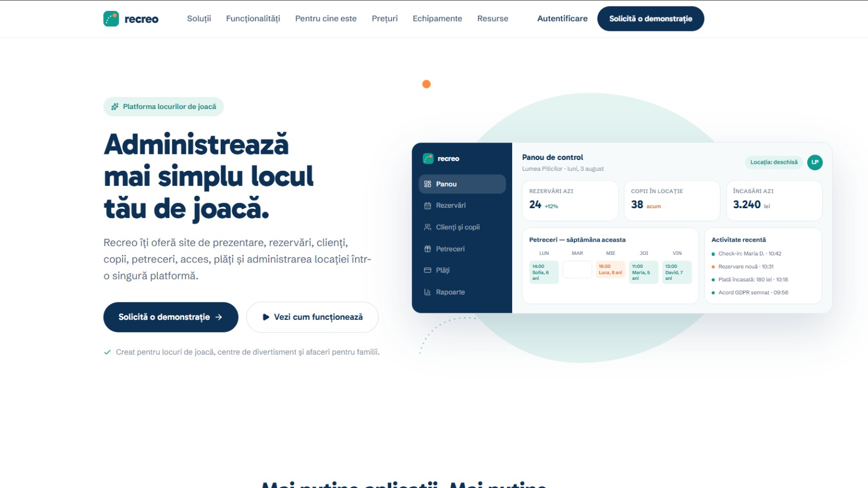
Task: Click the LUN day label
Action: coord(544,253)
